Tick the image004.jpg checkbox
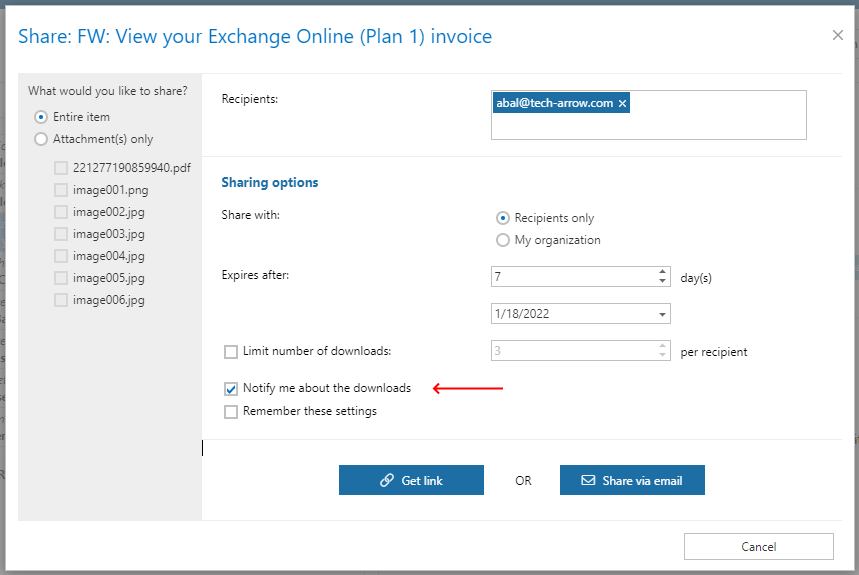859x575 pixels. point(61,256)
